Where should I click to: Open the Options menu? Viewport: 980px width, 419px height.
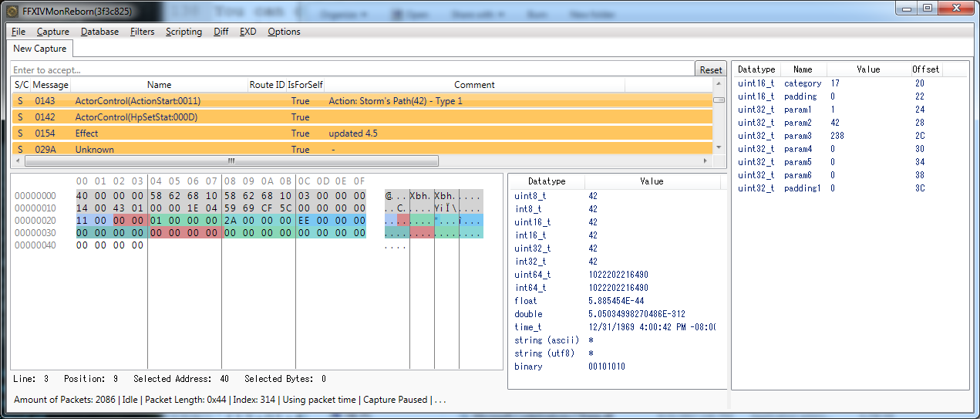point(285,32)
